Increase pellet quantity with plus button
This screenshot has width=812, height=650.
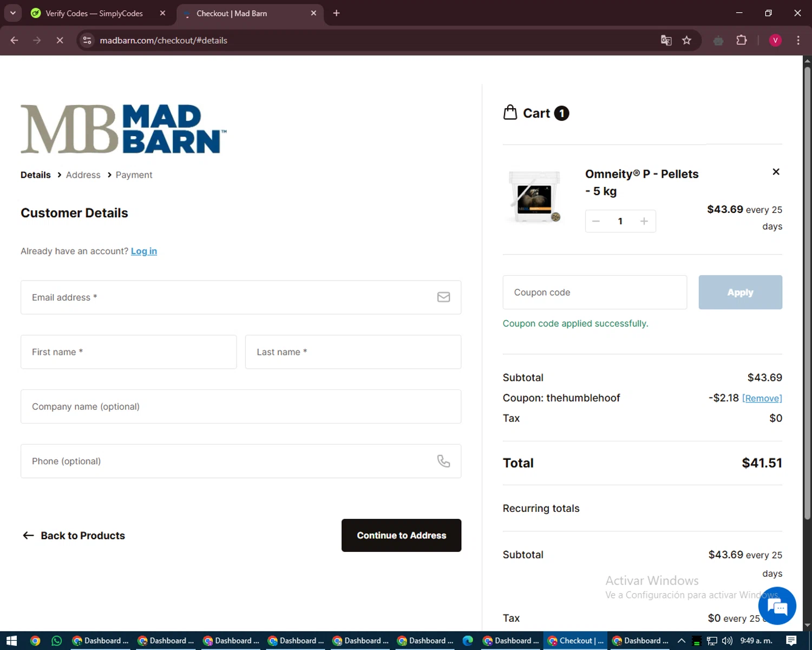click(644, 221)
